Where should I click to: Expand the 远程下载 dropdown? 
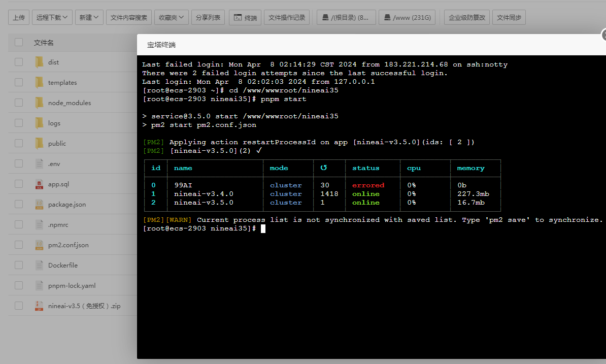coord(52,17)
